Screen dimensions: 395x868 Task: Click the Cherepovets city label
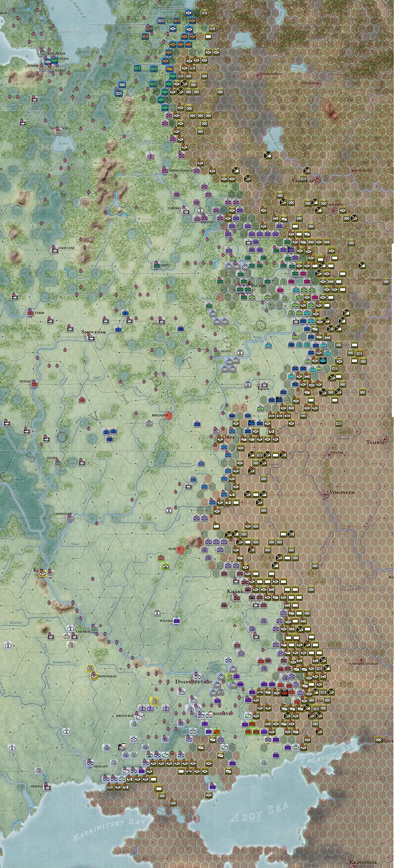point(271,74)
